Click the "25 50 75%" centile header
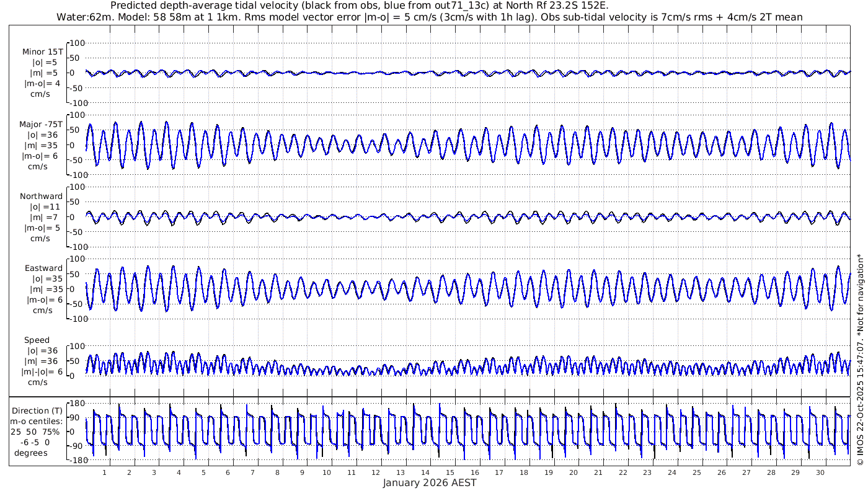Screen dimensions: 868x496 [x=36, y=432]
